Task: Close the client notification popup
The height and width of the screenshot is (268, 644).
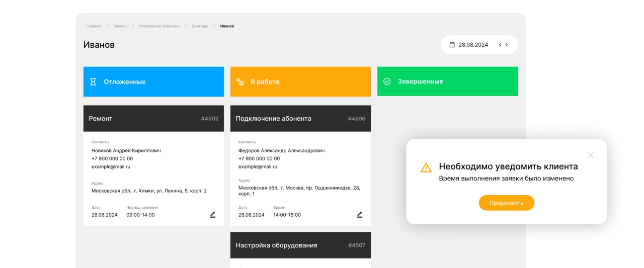Action: (x=591, y=155)
